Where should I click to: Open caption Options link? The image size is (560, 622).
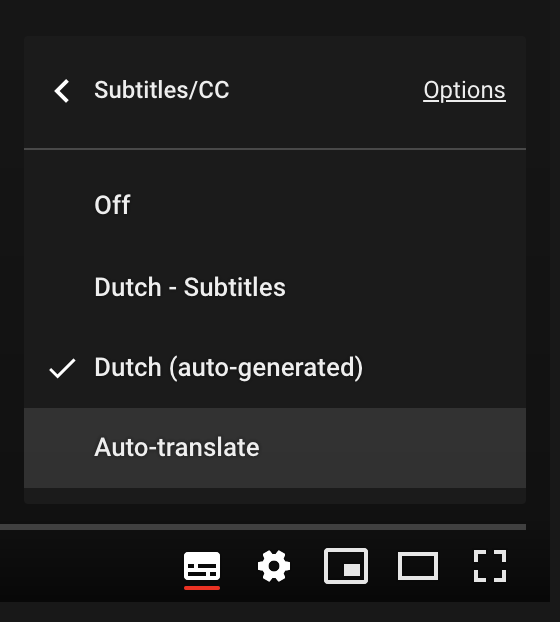click(464, 91)
